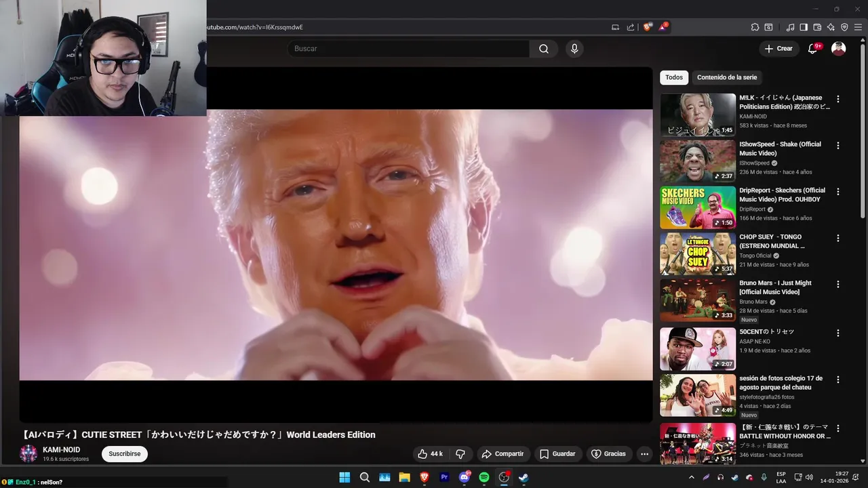Click the 19.6 k suscriptores text
The width and height of the screenshot is (868, 488).
[66, 459]
